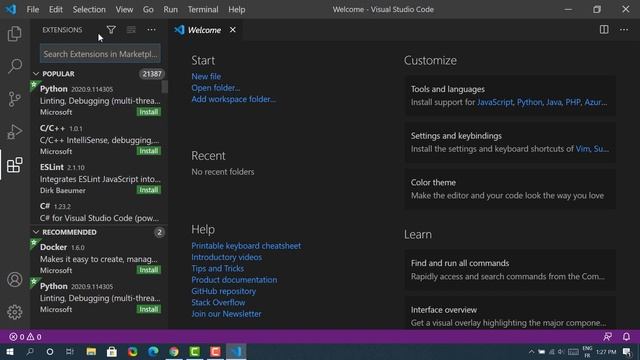Click the Open folder link

(x=216, y=88)
